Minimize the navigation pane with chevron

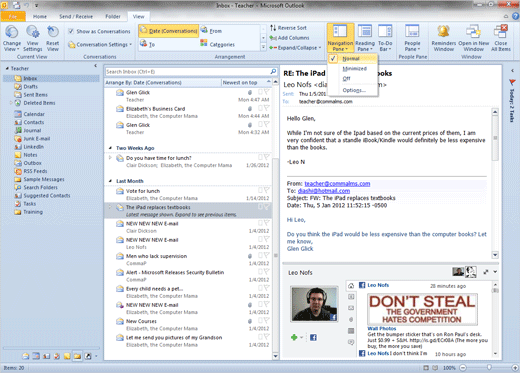pos(96,66)
